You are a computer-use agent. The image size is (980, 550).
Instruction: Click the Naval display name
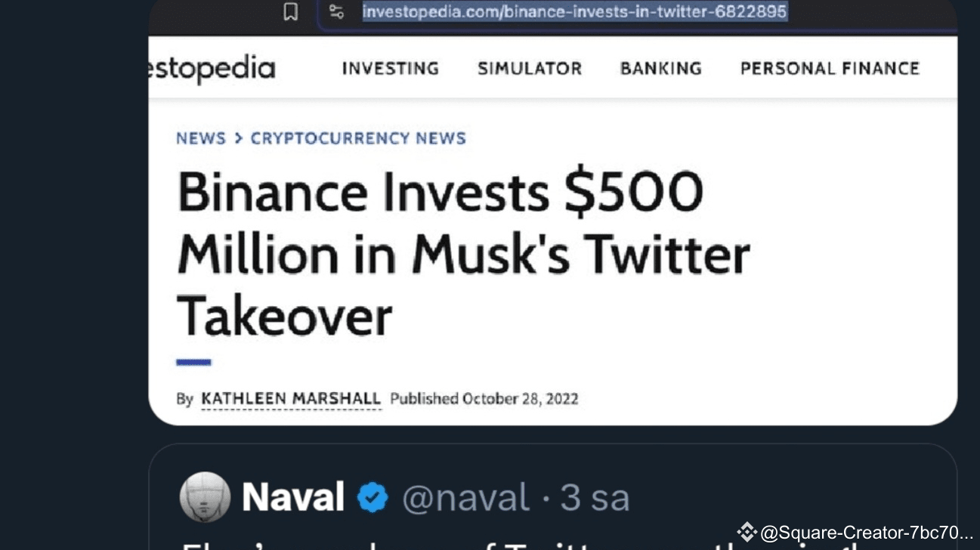pyautogui.click(x=294, y=496)
